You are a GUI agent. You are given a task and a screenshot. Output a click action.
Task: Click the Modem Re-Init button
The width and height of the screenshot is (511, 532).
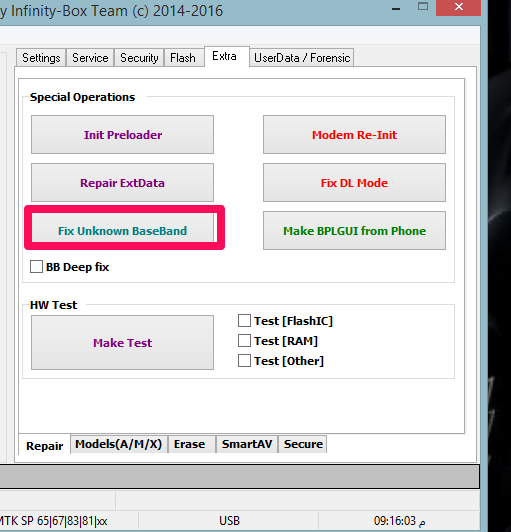tap(354, 134)
